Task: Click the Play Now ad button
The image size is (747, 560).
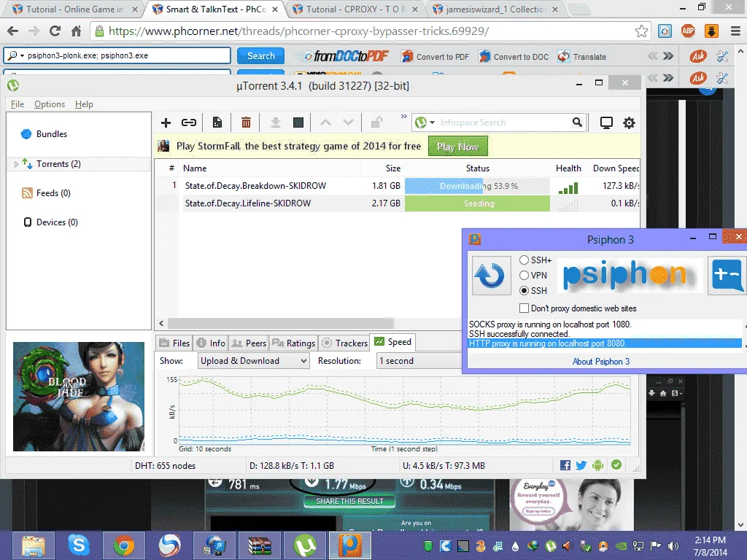Action: pos(458,147)
